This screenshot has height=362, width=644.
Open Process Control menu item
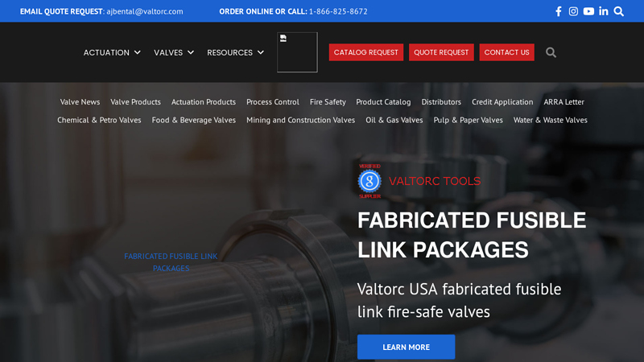pos(273,102)
